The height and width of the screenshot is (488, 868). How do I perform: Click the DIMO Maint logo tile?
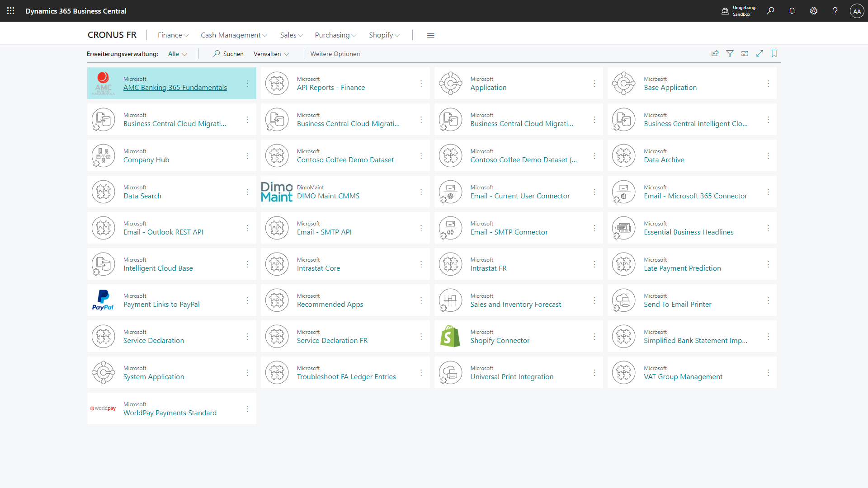277,192
